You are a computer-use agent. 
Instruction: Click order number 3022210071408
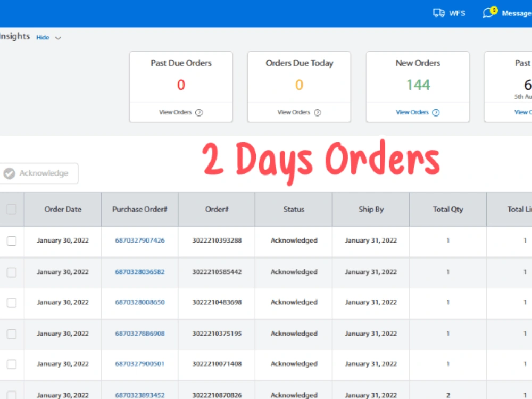pyautogui.click(x=217, y=364)
